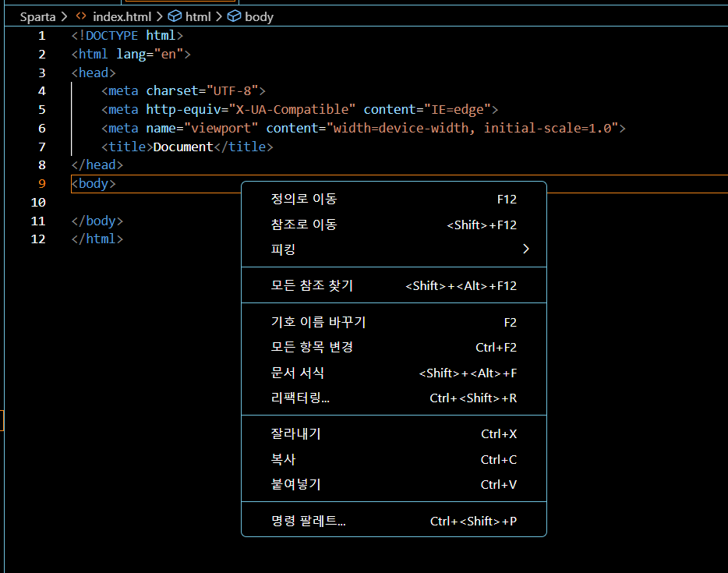Expand the chevron after html in breadcrumb
Image resolution: width=728 pixels, height=573 pixels.
pyautogui.click(x=219, y=16)
